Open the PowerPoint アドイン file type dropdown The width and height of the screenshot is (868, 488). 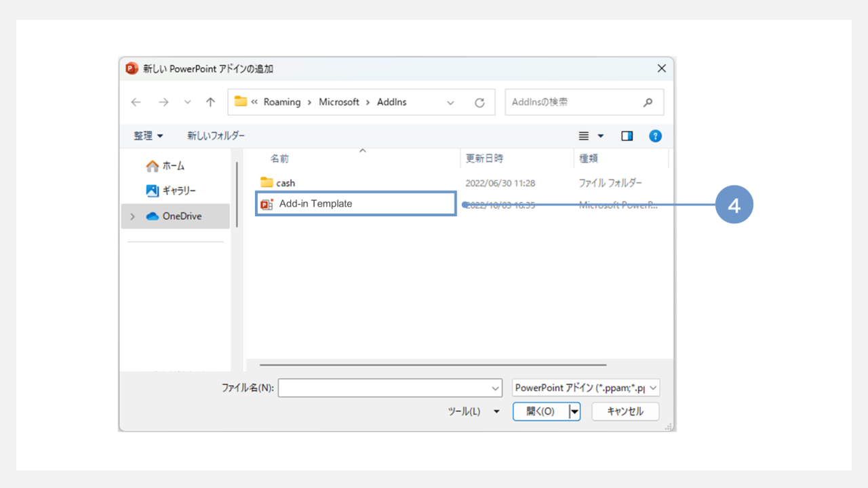pos(586,388)
